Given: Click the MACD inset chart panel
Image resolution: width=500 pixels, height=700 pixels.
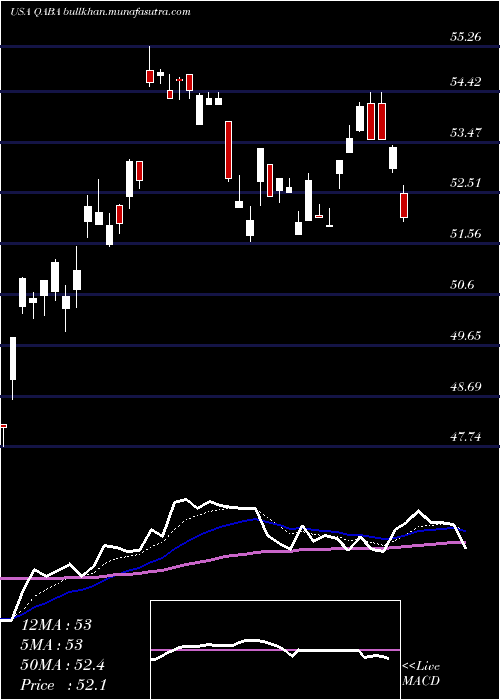Looking at the screenshot, I should tap(275, 650).
